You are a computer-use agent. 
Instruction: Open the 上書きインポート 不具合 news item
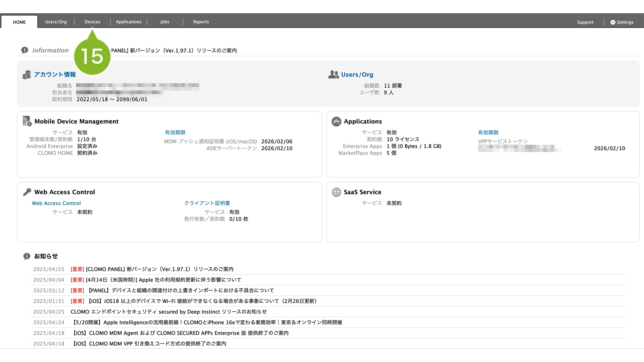click(180, 290)
